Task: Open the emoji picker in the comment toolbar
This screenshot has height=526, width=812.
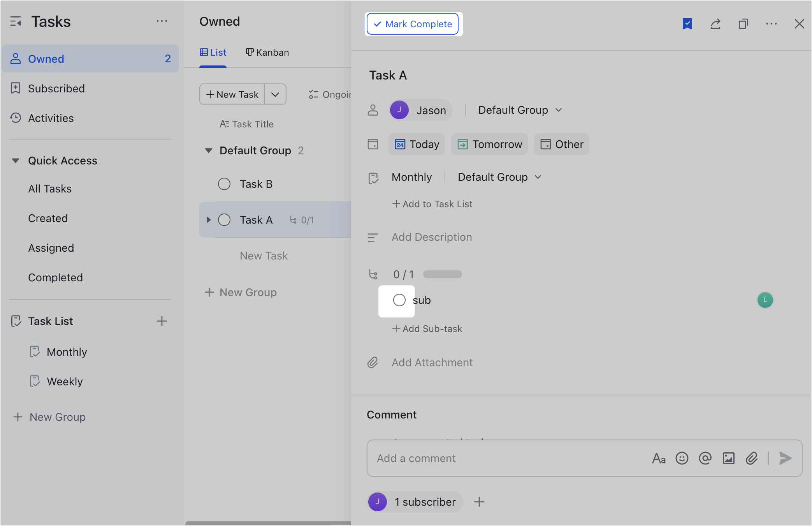Action: [x=682, y=458]
